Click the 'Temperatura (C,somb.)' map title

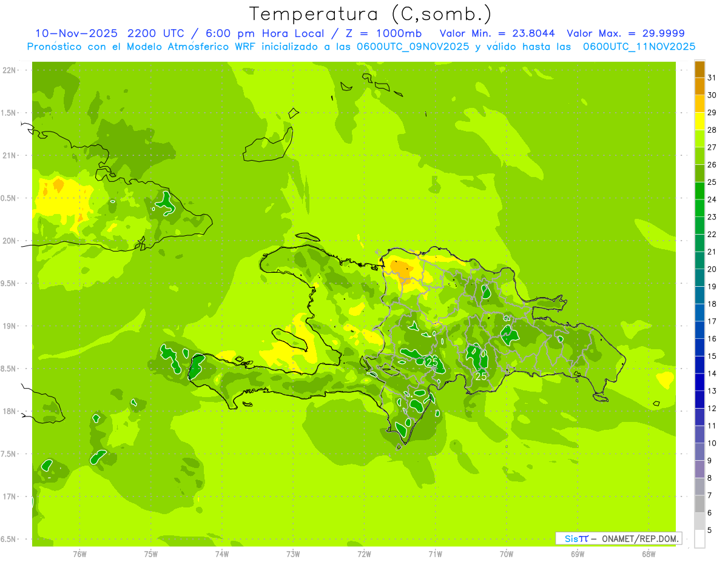(370, 14)
